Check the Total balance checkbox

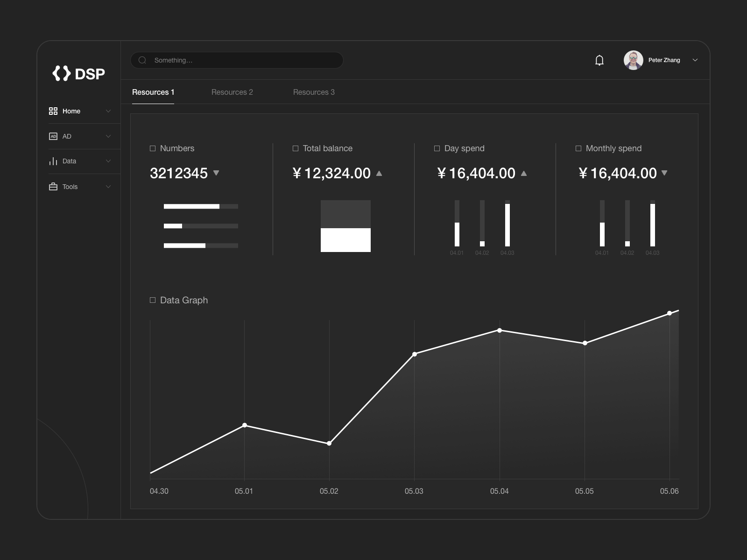(296, 148)
